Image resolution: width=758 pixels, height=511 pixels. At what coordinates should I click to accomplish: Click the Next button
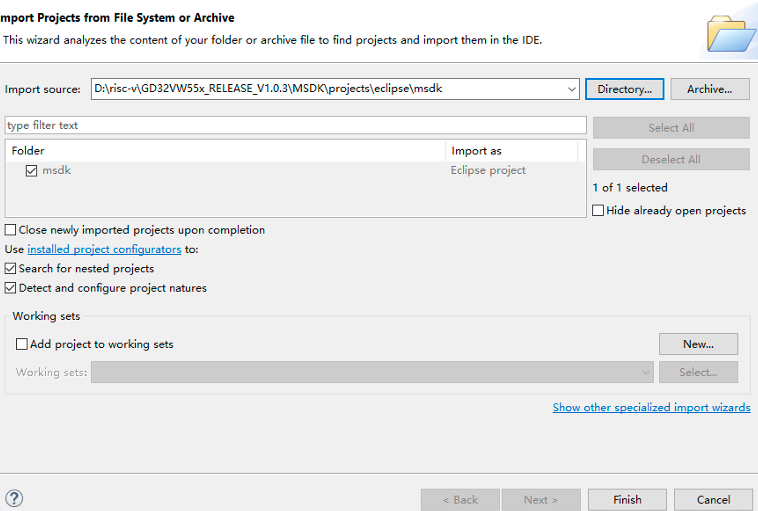(541, 499)
